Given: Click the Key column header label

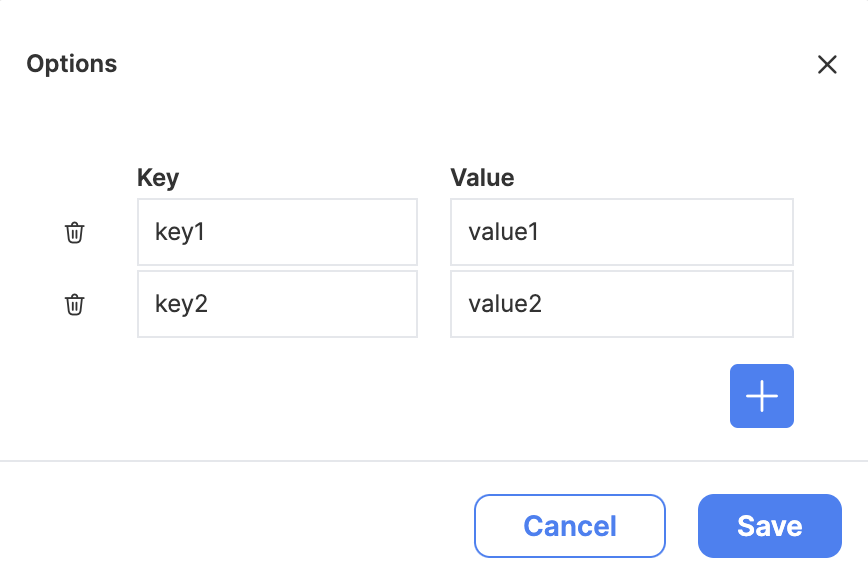Looking at the screenshot, I should (158, 178).
